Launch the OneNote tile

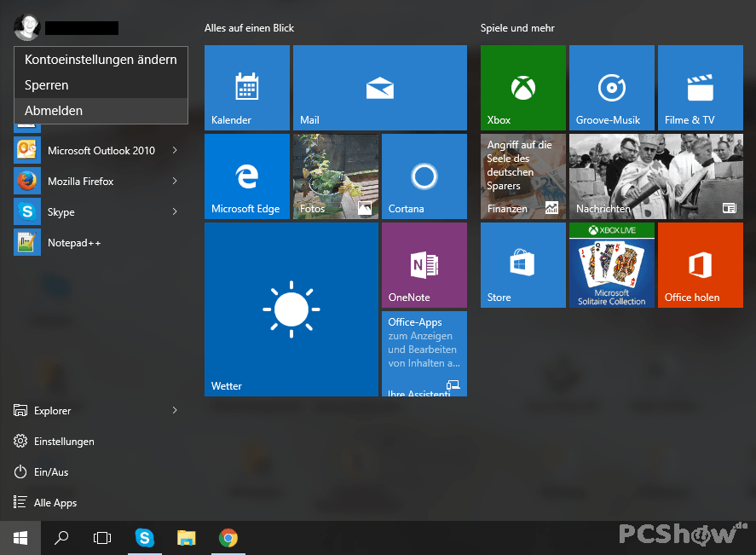coord(424,265)
